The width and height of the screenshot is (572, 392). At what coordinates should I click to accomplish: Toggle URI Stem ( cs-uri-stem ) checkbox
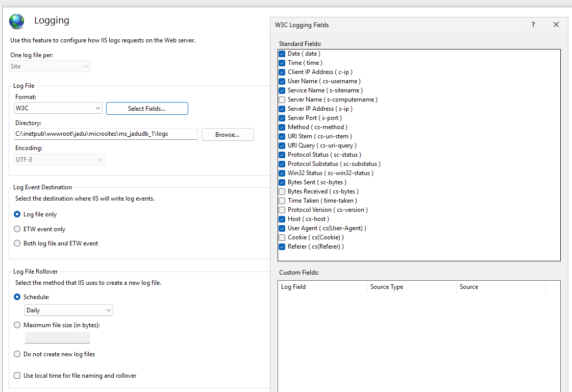282,136
